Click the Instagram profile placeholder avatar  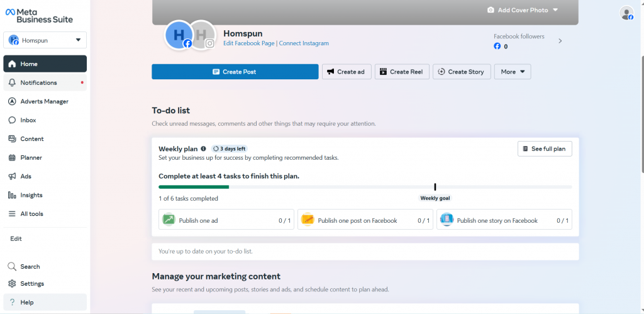[203, 35]
